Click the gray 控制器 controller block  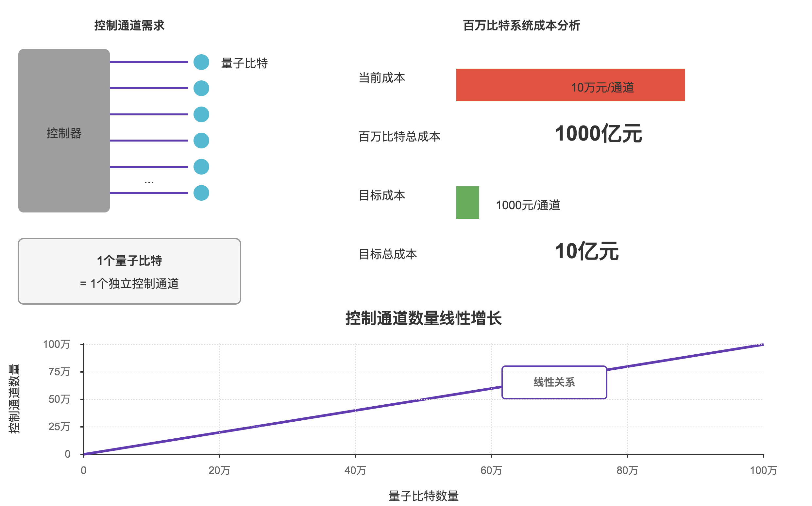(x=64, y=131)
